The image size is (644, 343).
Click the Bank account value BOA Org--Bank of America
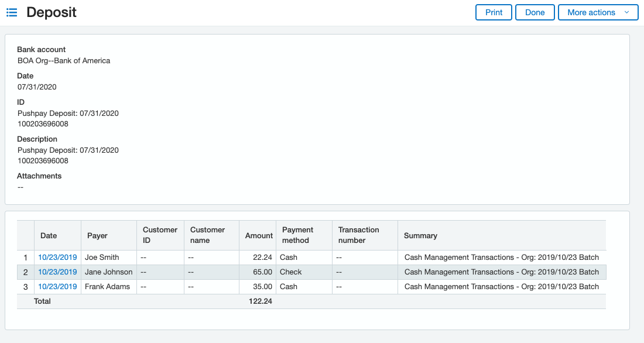[63, 60]
